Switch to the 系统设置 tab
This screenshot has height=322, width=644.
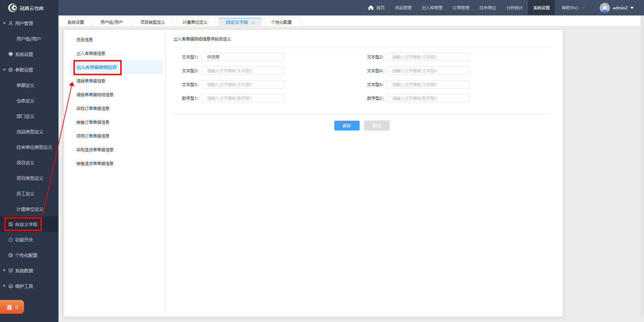tap(76, 22)
